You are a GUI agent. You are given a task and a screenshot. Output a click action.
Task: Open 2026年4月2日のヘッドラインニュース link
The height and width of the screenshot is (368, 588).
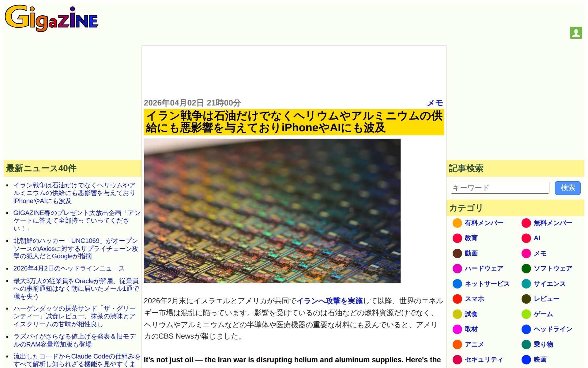click(69, 268)
